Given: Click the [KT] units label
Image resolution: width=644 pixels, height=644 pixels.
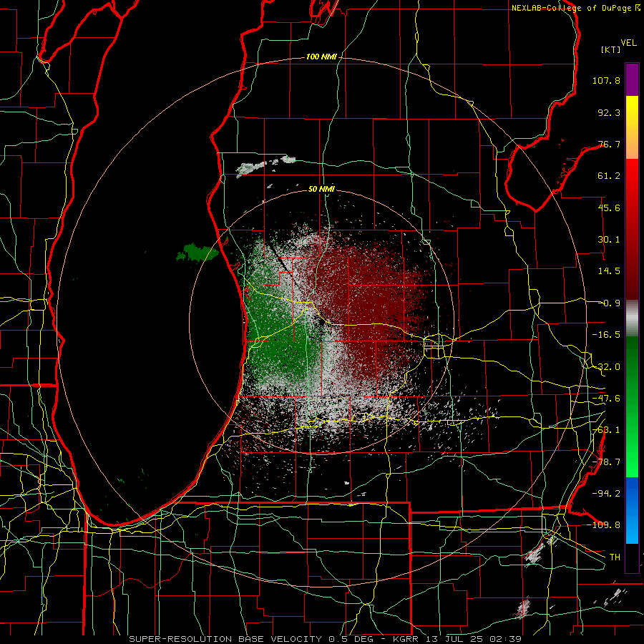Looking at the screenshot, I should pos(611,49).
